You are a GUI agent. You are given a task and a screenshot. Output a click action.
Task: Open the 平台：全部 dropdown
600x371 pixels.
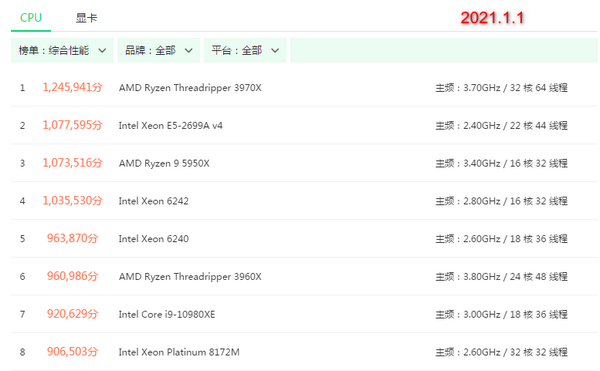tap(245, 50)
